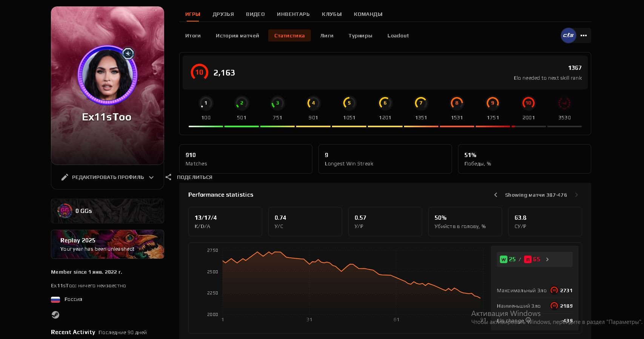Click РЕДАКТИРОВАТЬ ПРОФИЛЬ button

(x=108, y=177)
